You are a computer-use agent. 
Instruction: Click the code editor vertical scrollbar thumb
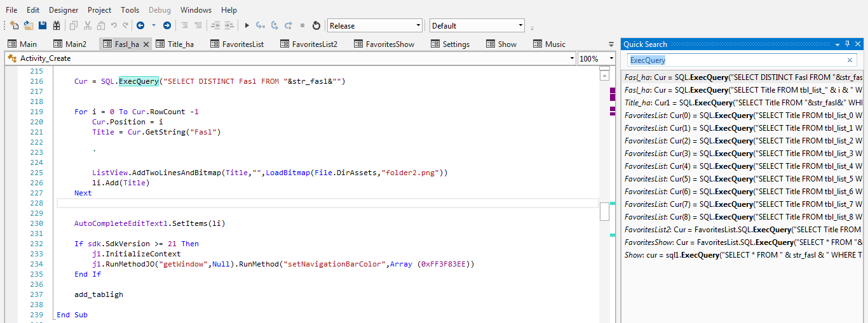pos(604,211)
